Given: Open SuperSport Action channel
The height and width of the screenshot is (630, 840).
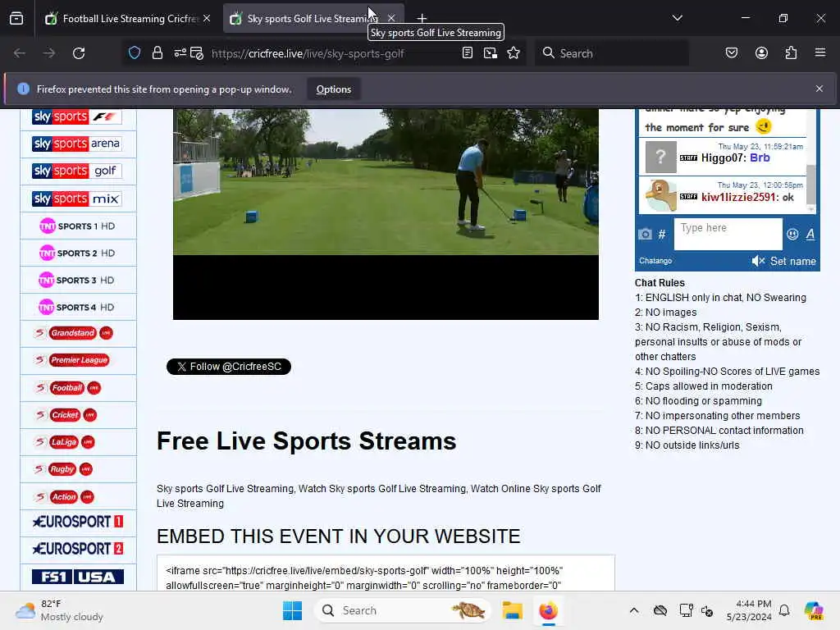Looking at the screenshot, I should (64, 497).
